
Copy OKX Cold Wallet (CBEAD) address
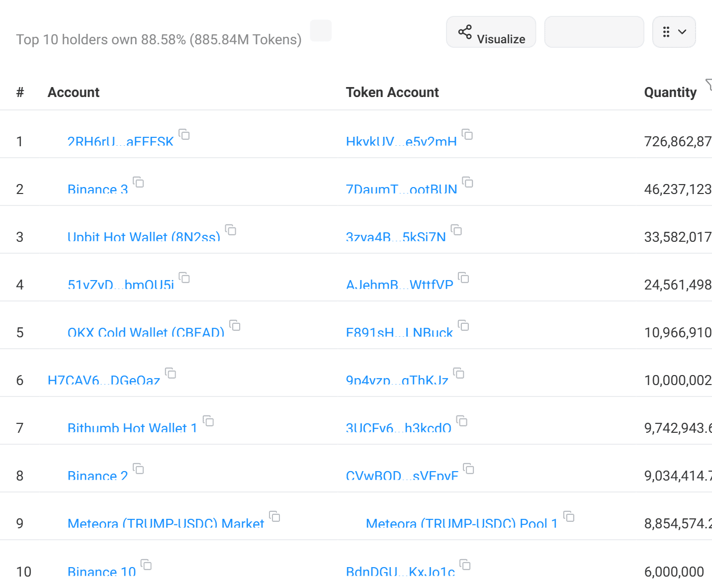pyautogui.click(x=235, y=325)
